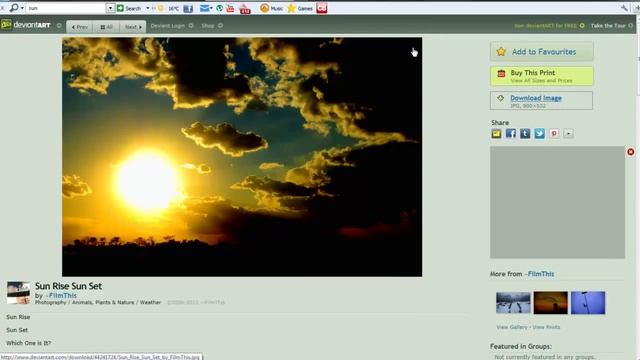
Task: Click the green toolbar Search button
Action: (130, 8)
